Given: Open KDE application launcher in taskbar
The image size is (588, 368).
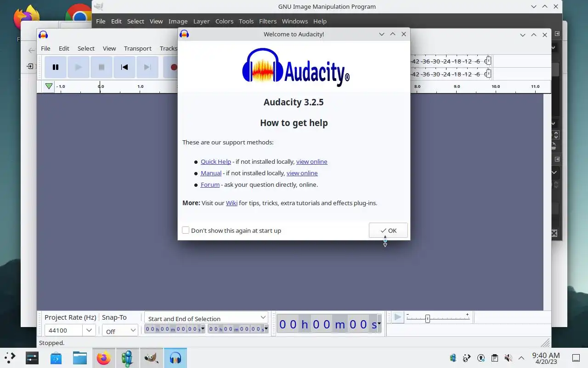Looking at the screenshot, I should click(10, 357).
